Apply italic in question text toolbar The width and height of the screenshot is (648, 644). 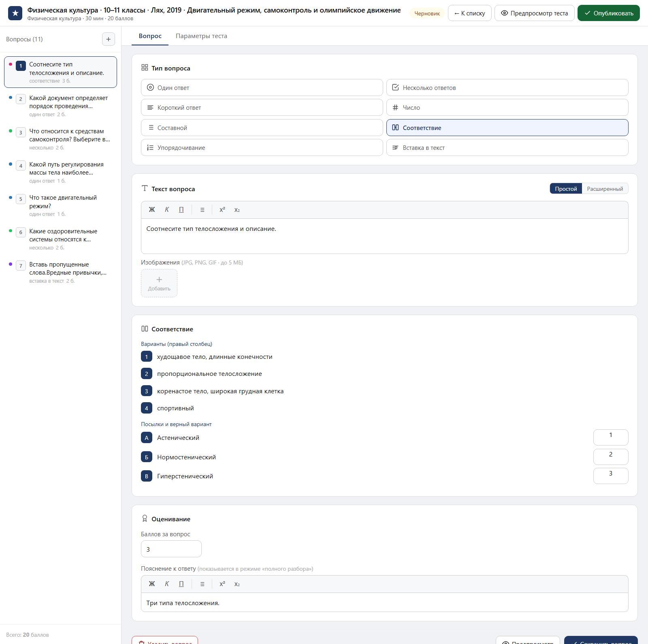coord(167,210)
